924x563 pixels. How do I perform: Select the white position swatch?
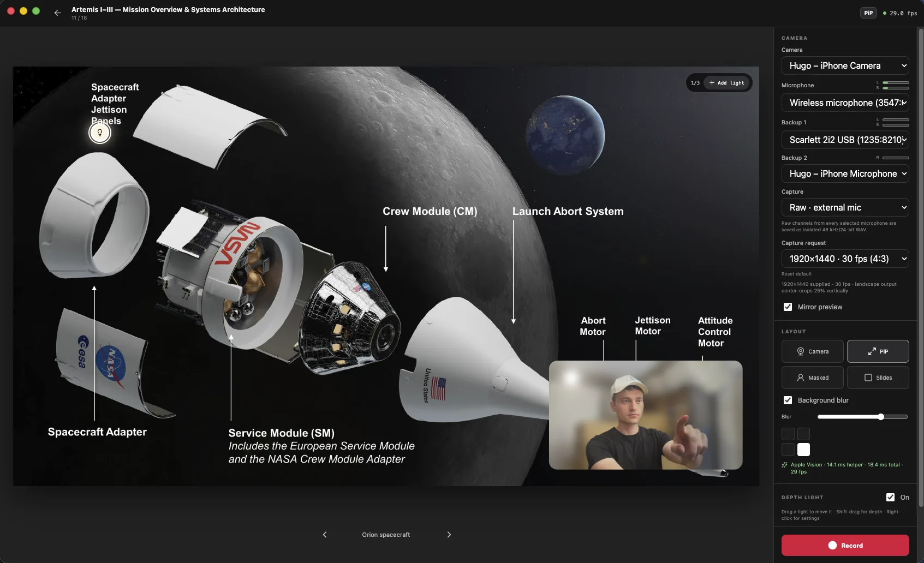803,450
